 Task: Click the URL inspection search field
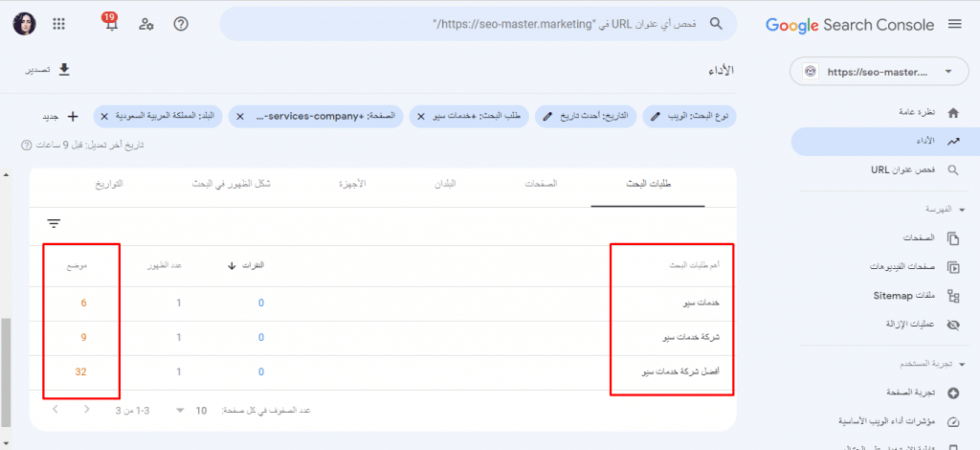479,24
